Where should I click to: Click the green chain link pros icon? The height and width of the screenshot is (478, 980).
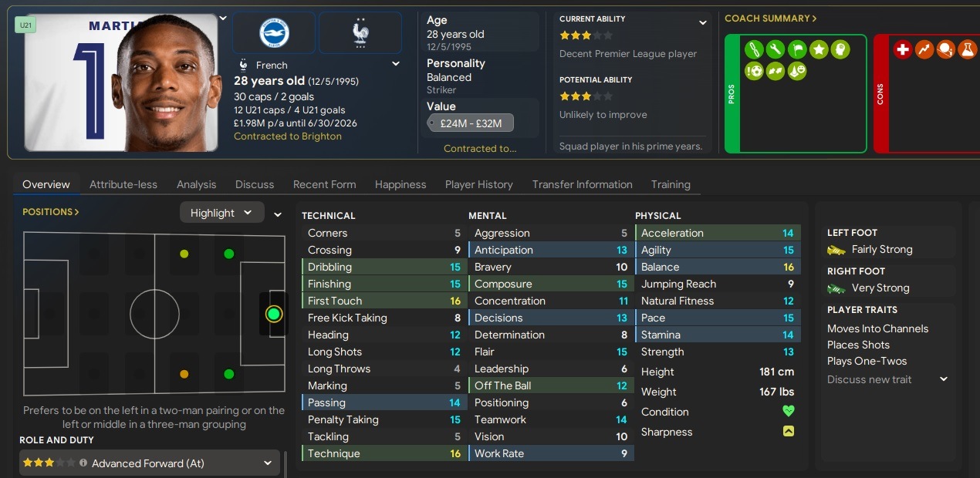point(754,50)
